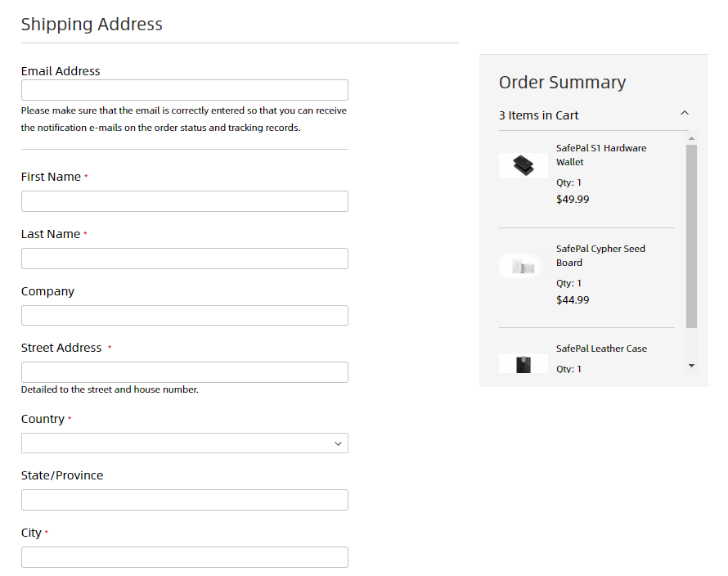Click the City text field
This screenshot has width=728, height=576.
184,557
